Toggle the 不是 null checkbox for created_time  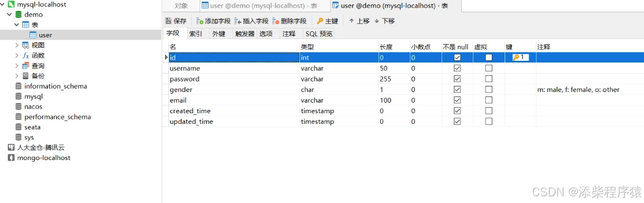coord(457,111)
